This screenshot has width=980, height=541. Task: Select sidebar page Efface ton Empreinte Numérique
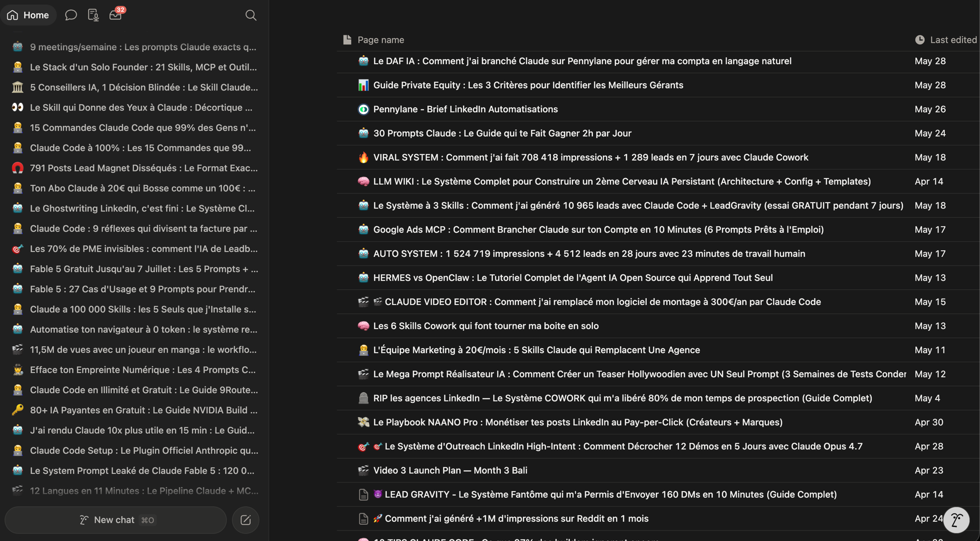[135, 370]
